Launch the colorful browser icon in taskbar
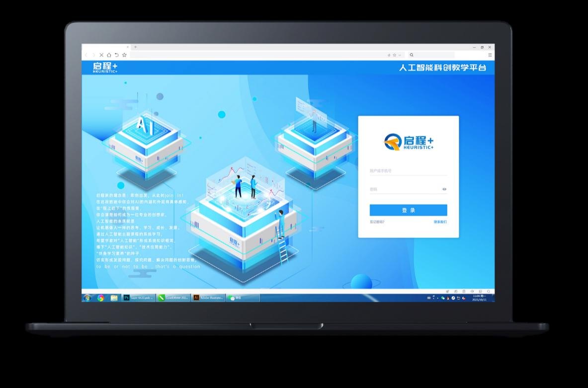The width and height of the screenshot is (588, 388). pos(100,298)
